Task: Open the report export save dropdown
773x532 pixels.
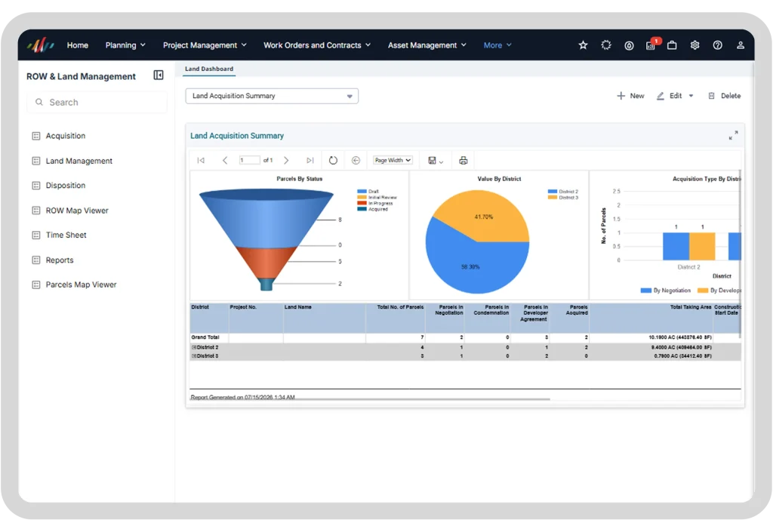Action: 436,161
